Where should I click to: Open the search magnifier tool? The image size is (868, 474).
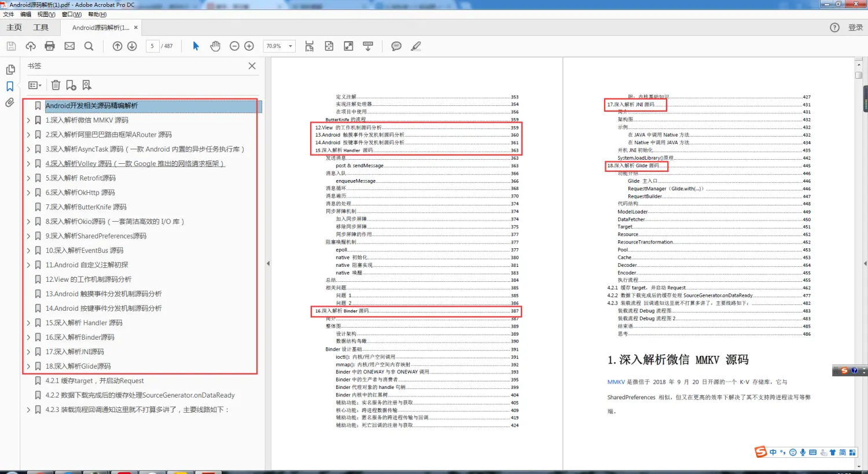pos(89,46)
